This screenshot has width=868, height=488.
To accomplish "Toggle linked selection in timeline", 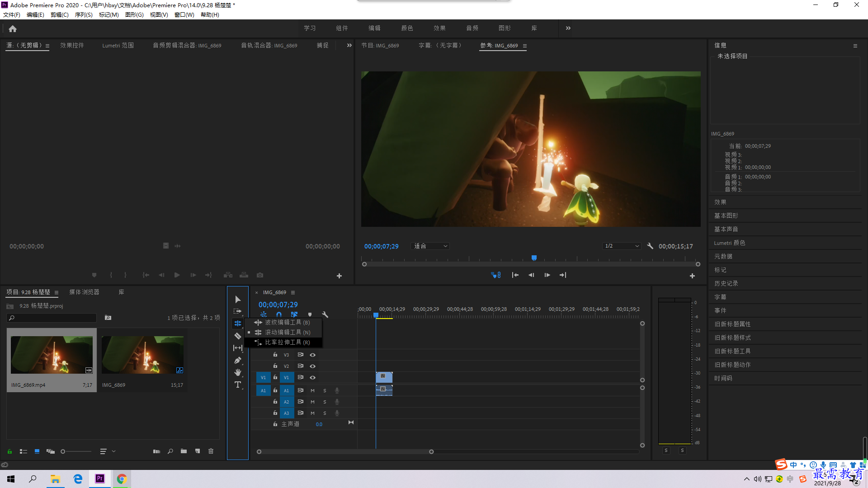I will point(294,314).
